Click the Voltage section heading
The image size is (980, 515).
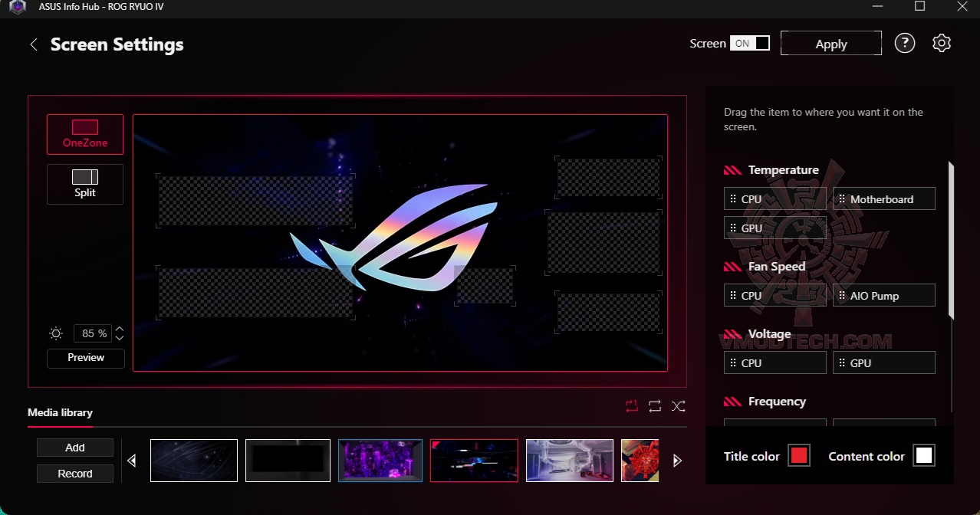point(769,334)
